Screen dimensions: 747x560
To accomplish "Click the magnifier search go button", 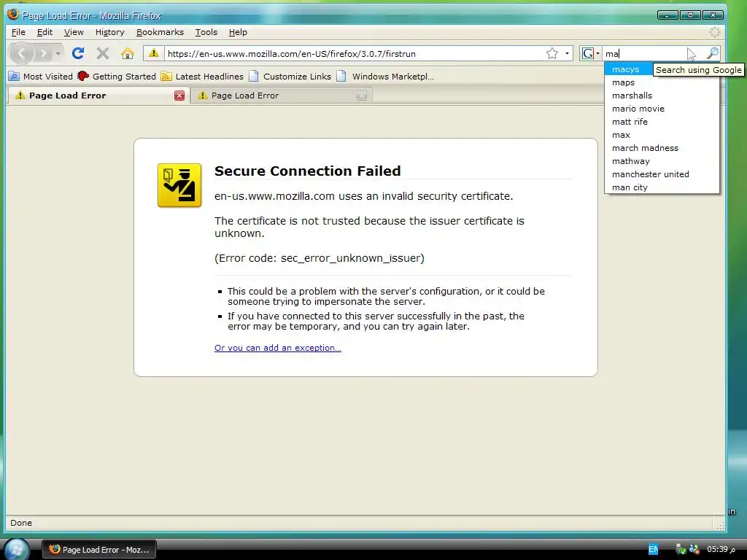I will point(712,53).
